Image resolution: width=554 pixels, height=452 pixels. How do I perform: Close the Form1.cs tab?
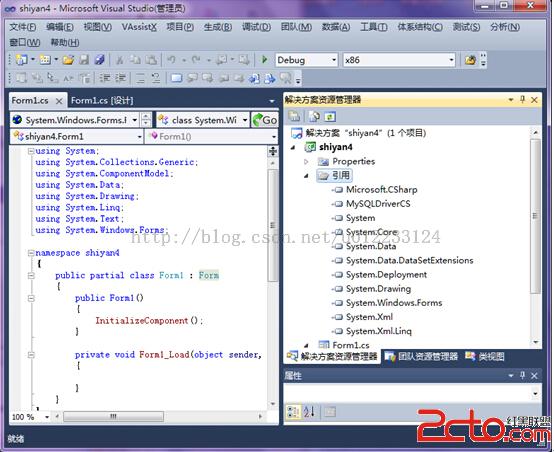[59, 101]
